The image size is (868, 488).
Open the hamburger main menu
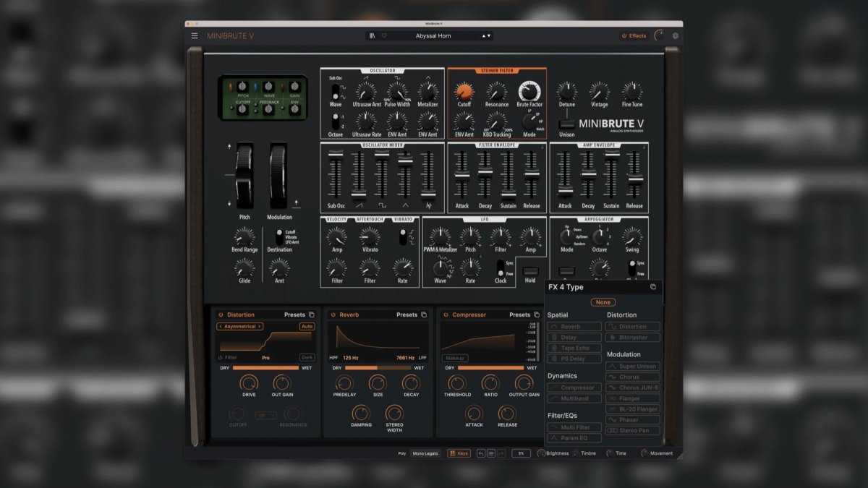click(195, 35)
